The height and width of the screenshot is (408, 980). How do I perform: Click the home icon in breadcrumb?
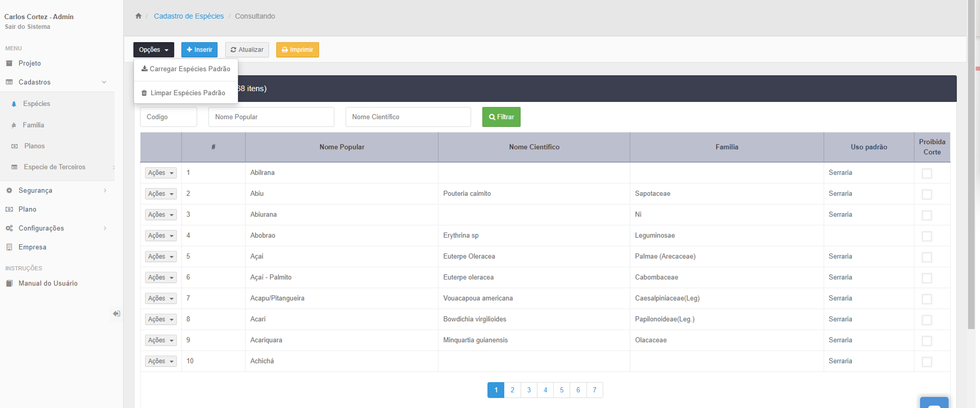tap(139, 16)
